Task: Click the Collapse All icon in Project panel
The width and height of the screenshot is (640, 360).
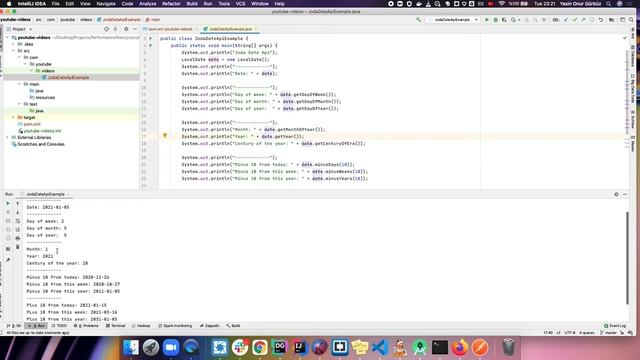Action: pyautogui.click(x=116, y=29)
